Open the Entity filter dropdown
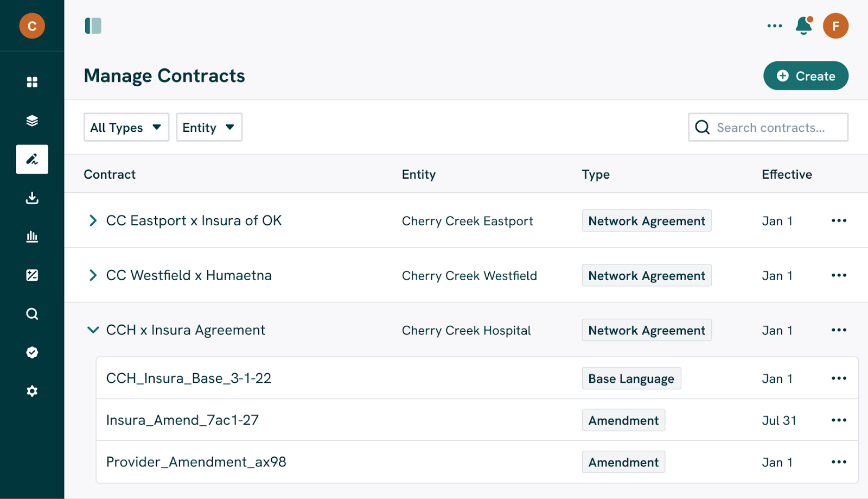The image size is (868, 499). pyautogui.click(x=209, y=128)
